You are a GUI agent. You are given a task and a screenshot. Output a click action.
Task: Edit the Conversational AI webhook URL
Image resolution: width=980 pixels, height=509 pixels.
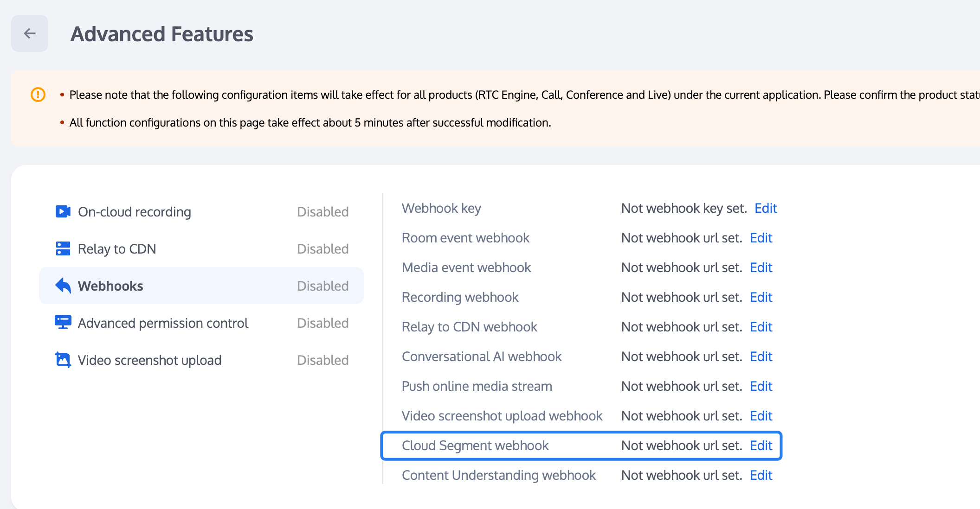(761, 356)
